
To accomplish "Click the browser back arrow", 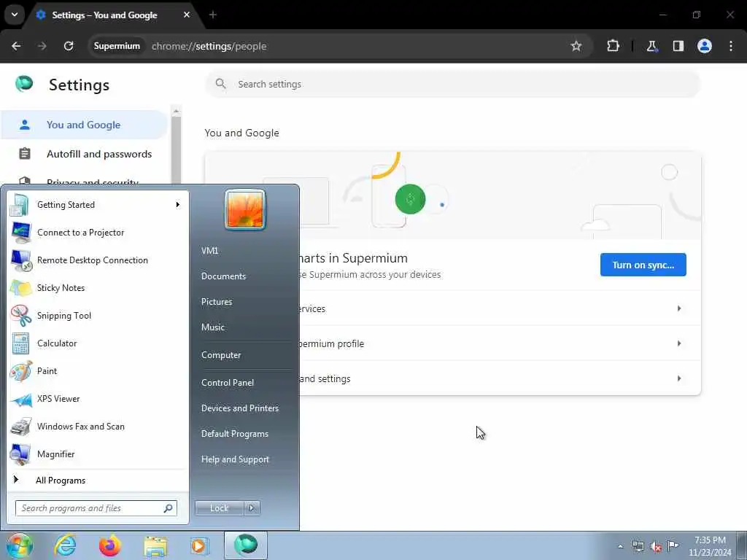I will point(16,46).
